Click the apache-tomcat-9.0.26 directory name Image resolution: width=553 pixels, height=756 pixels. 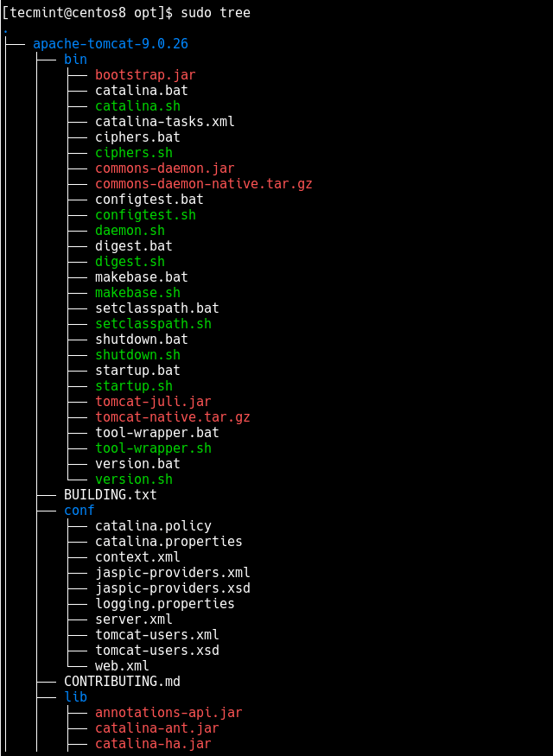110,44
